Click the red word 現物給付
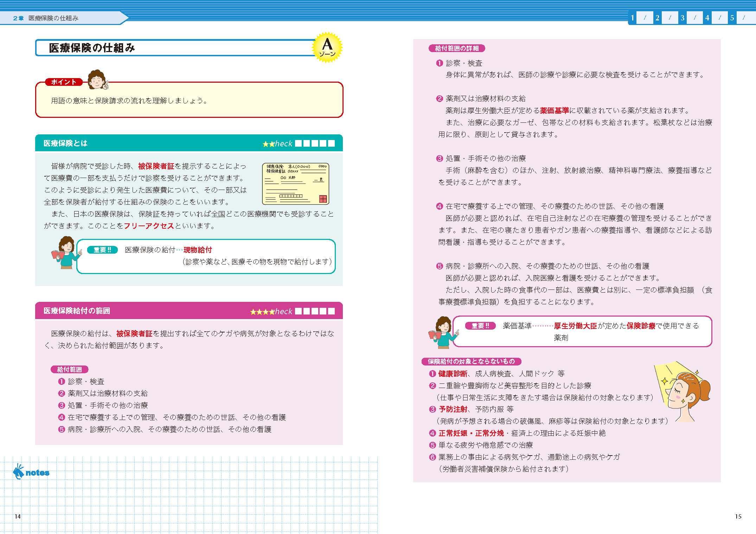 [x=198, y=250]
